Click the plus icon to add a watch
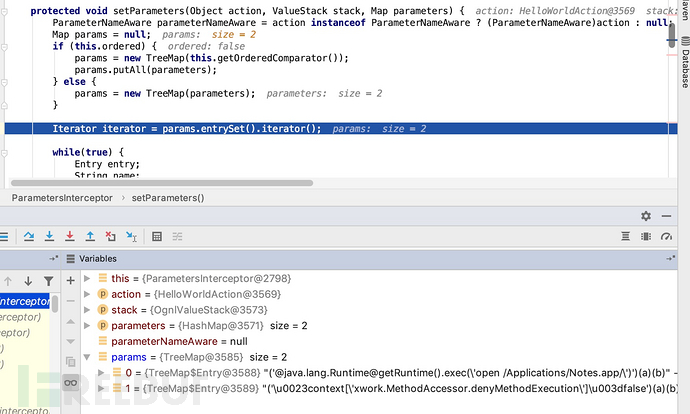This screenshot has width=690, height=414. point(70,283)
